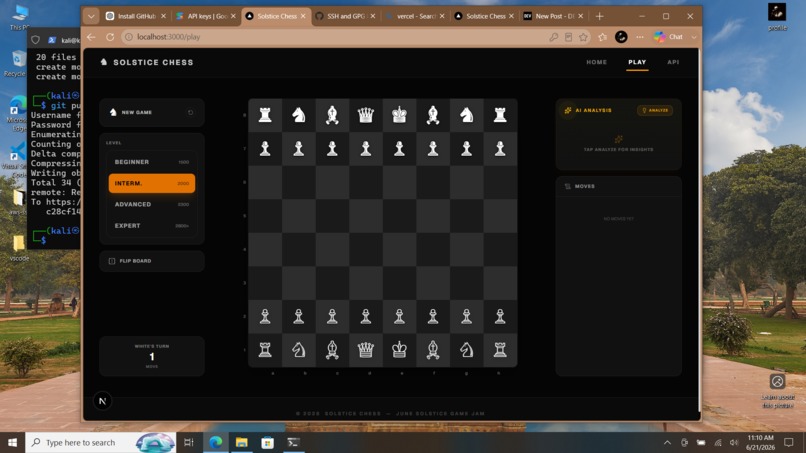Screen dimensions: 806x453
Task: Select the white pawn on h2
Action: [x=500, y=316]
